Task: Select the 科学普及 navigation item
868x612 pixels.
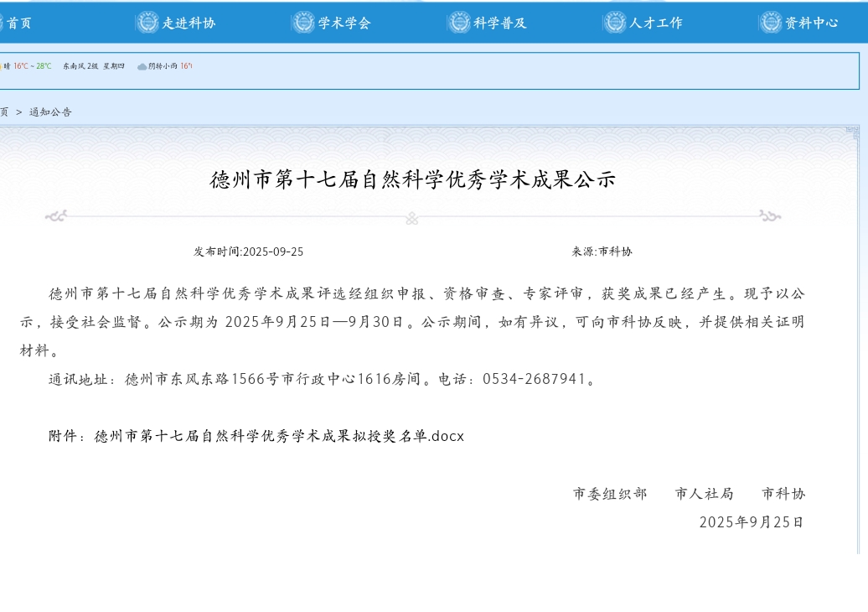Action: tap(500, 23)
